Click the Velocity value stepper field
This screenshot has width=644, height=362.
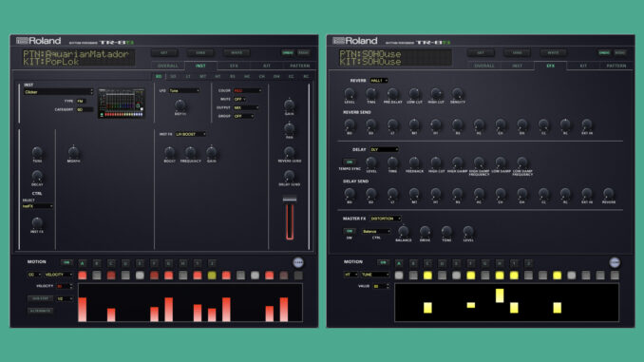65,286
